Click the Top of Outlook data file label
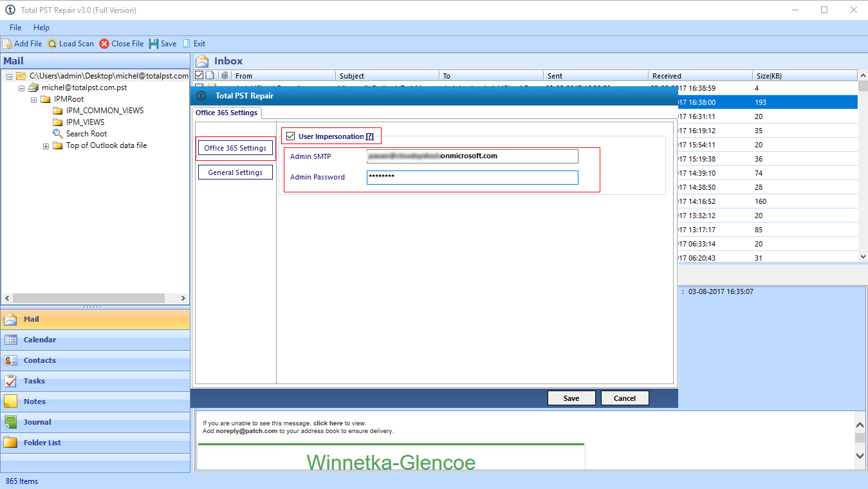Screen dimensions: 868x489 click(x=106, y=145)
